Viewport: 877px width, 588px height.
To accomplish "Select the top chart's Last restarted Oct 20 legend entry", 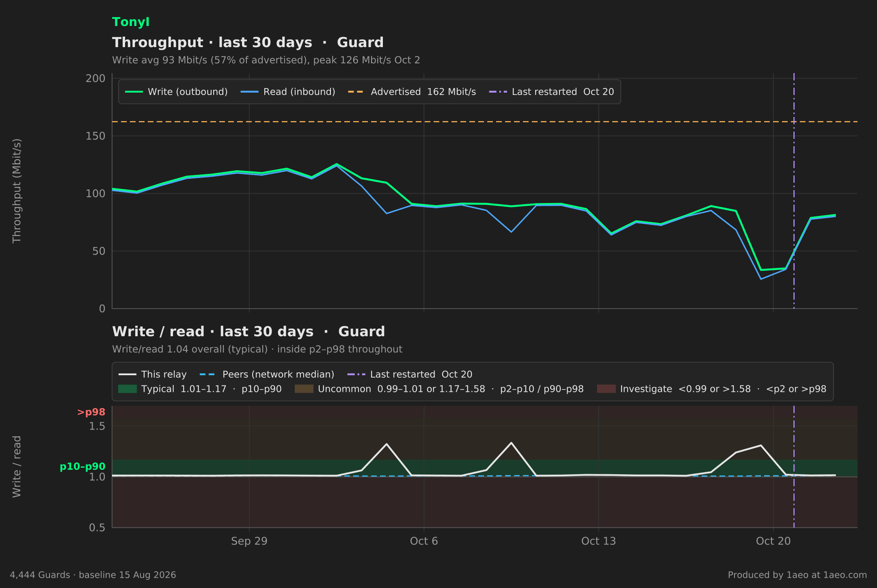I will coord(551,92).
